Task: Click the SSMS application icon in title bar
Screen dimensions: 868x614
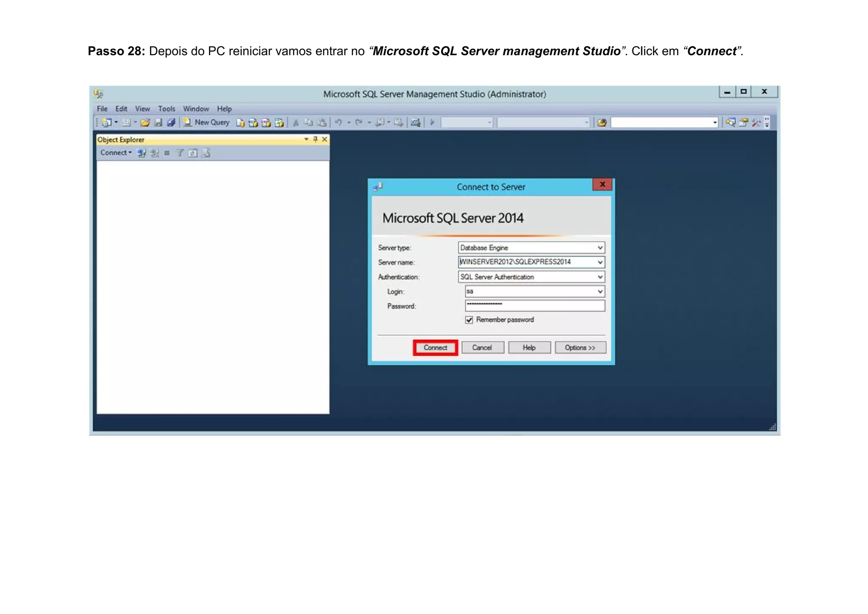Action: (99, 94)
